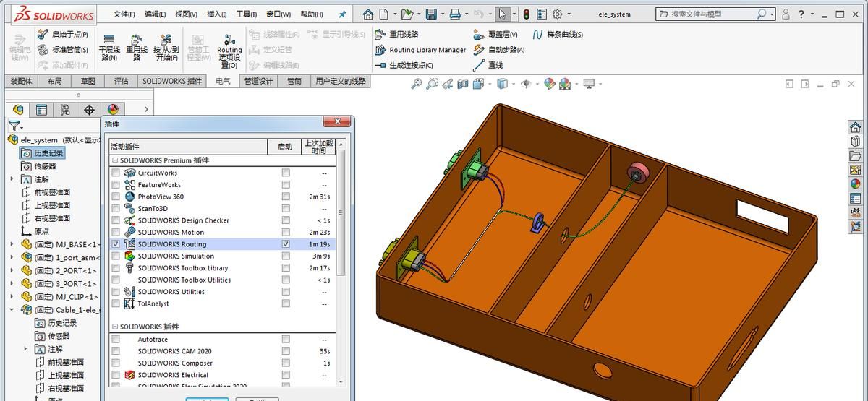Open the task pane Design Library icon

pos(856,142)
